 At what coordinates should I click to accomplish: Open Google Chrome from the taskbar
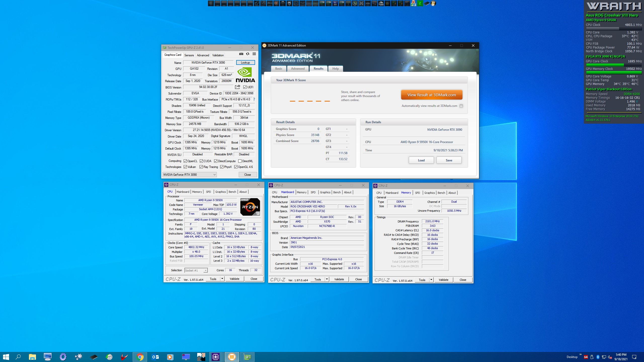pyautogui.click(x=140, y=357)
